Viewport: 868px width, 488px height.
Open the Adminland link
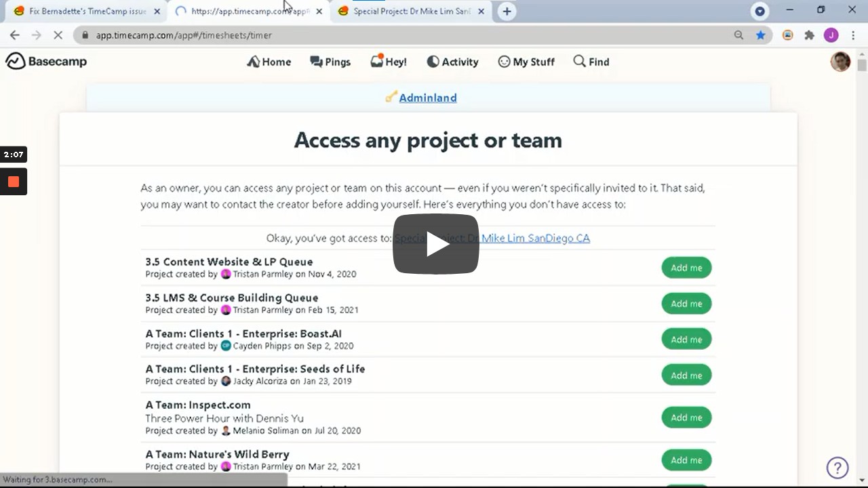tap(427, 98)
